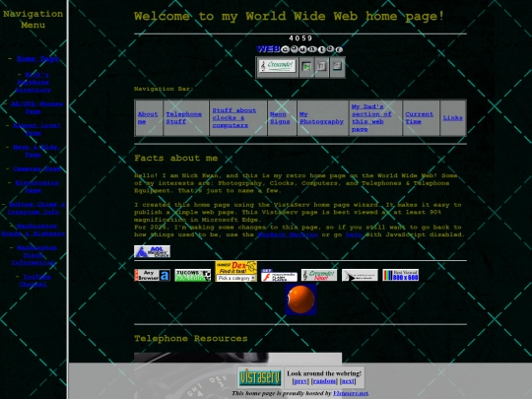Play music with the Crescendo play button
This screenshot has width=532, height=399.
pyautogui.click(x=306, y=67)
